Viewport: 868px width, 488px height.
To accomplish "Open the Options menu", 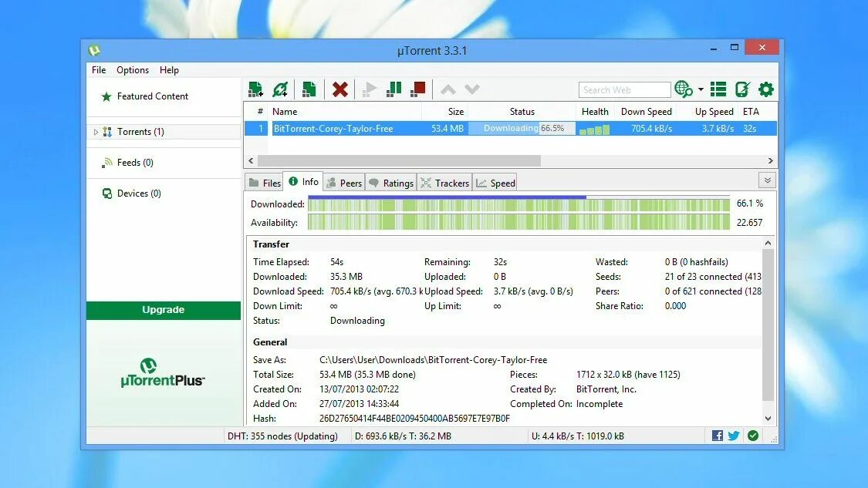I will [132, 69].
